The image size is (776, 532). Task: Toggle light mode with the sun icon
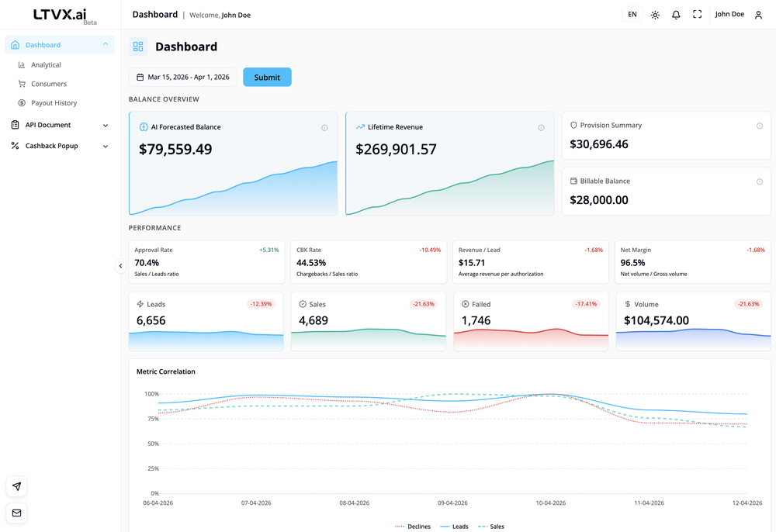coord(654,14)
